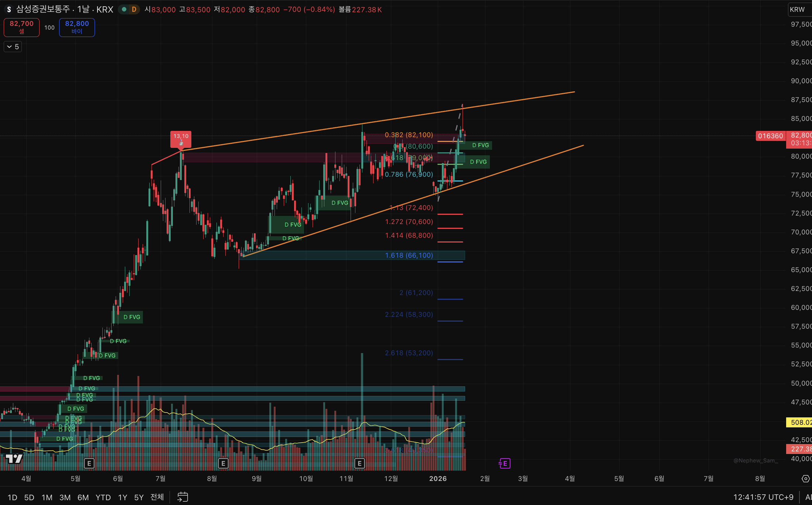This screenshot has width=812, height=505.
Task: Switch to the YTD time range
Action: 103,497
